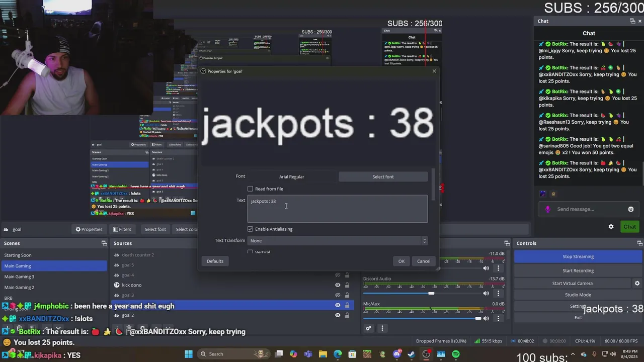Screen dimensions: 644x362
Task: Switch to Main Gaming 2 scene
Action: point(54,287)
